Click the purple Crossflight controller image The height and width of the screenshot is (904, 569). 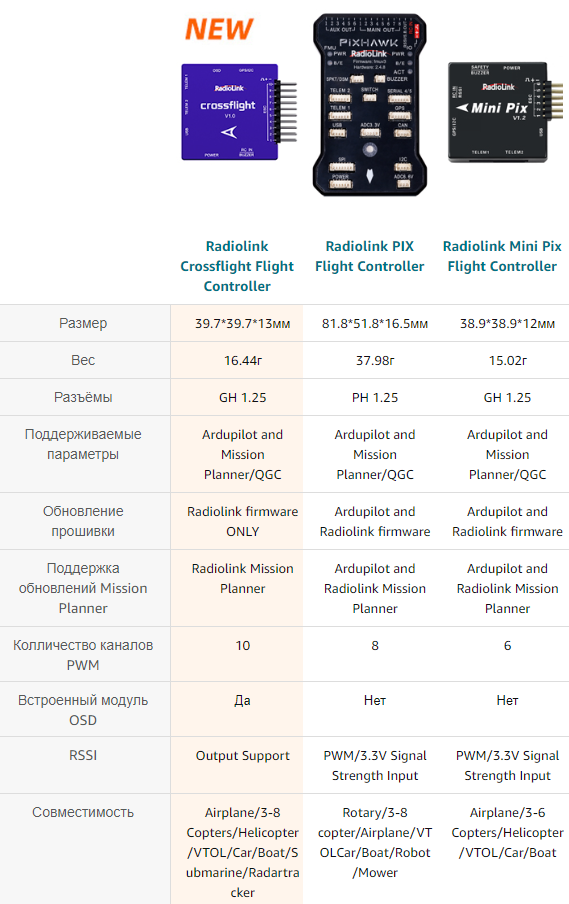[239, 112]
